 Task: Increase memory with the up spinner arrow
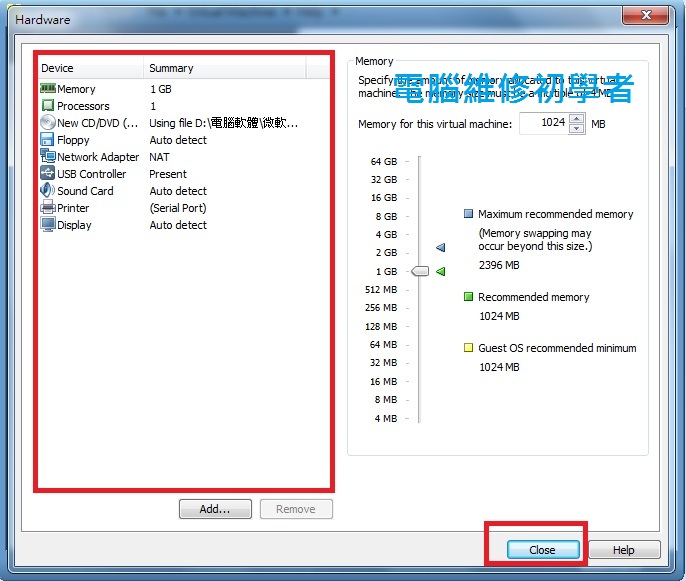(577, 118)
